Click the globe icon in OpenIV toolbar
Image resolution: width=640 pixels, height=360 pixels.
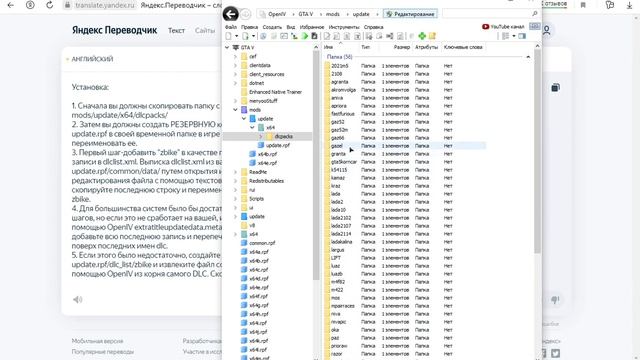[263, 36]
